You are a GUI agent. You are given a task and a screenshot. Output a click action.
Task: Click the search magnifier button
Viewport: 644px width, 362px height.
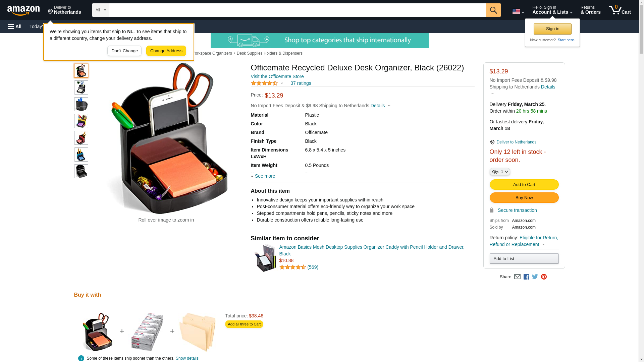(493, 10)
